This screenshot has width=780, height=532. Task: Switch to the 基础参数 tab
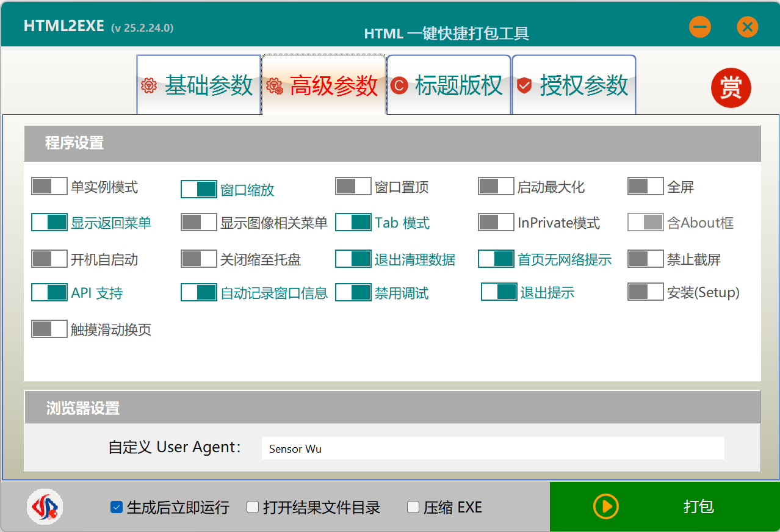pyautogui.click(x=199, y=84)
